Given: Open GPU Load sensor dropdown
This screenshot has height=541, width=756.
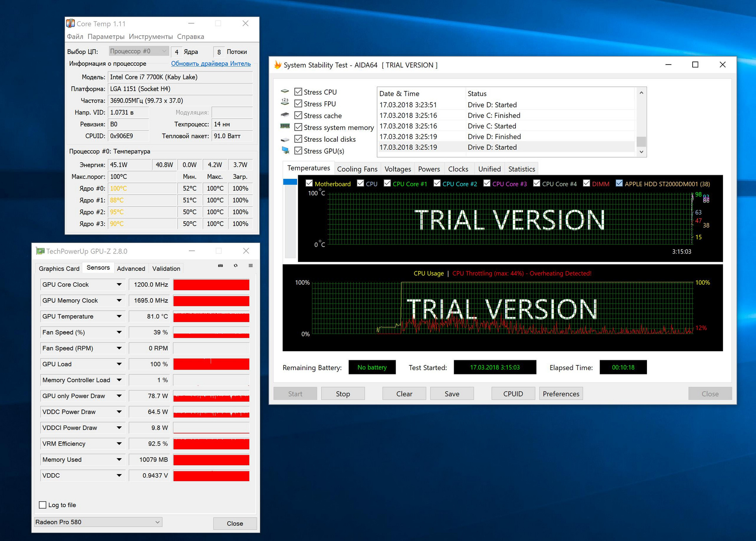Looking at the screenshot, I should (119, 364).
